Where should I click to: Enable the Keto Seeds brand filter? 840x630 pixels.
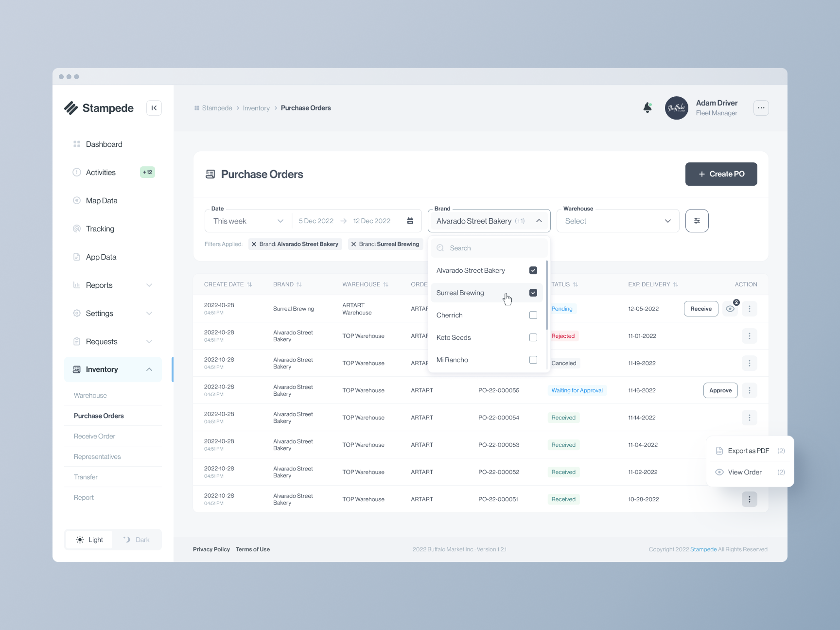(533, 337)
